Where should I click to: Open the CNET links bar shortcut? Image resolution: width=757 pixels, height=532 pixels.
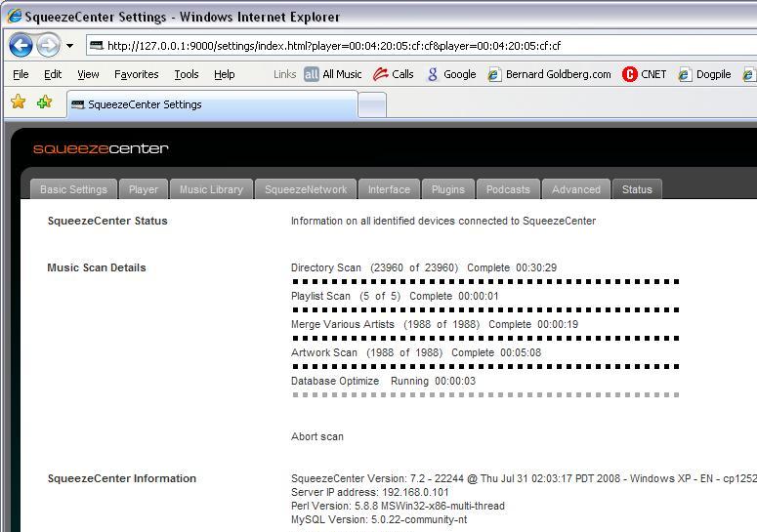[645, 74]
